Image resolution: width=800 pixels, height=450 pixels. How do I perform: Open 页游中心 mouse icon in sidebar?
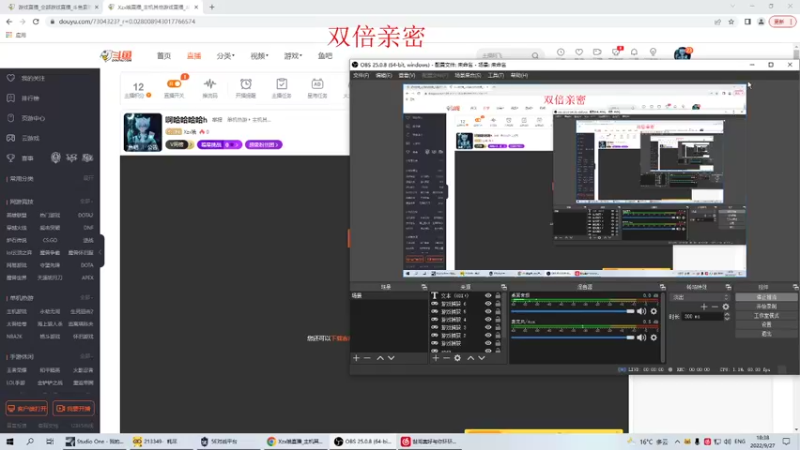(11, 118)
